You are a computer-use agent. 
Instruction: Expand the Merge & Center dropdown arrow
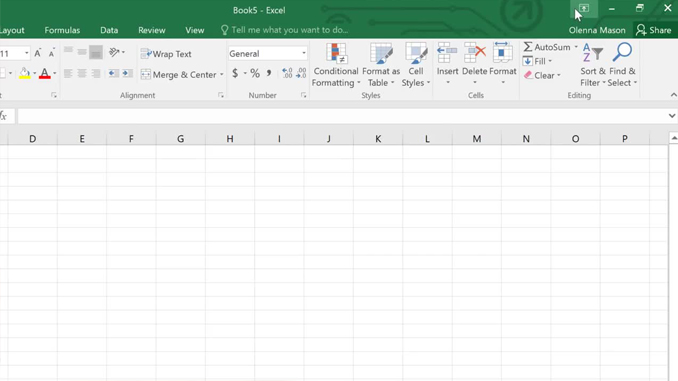point(222,74)
